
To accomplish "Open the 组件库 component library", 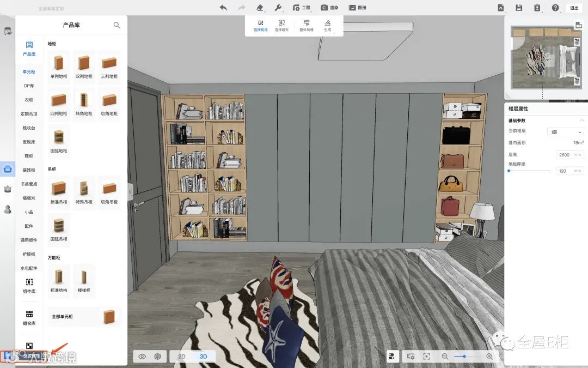I will (x=29, y=286).
